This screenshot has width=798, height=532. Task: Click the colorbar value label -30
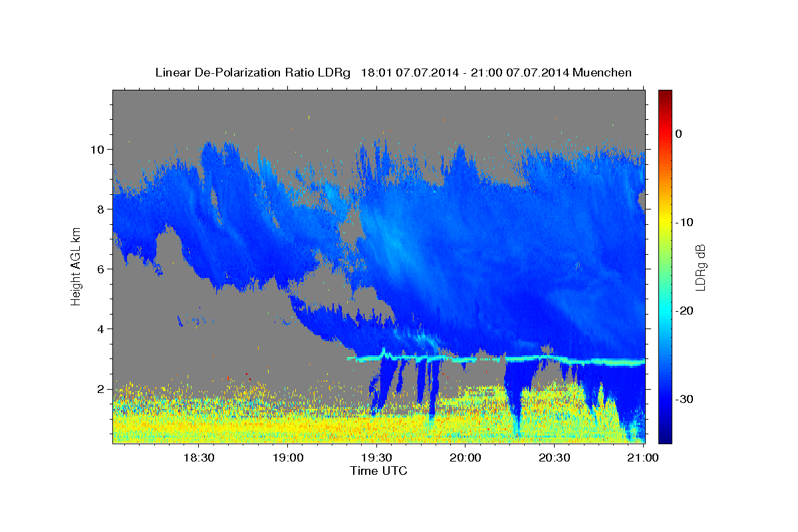684,399
